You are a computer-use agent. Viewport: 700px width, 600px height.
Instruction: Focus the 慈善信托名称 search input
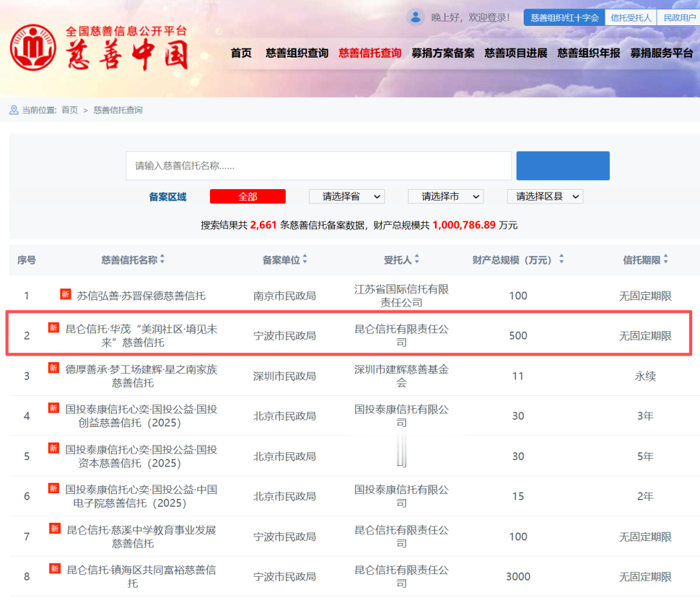(x=319, y=166)
